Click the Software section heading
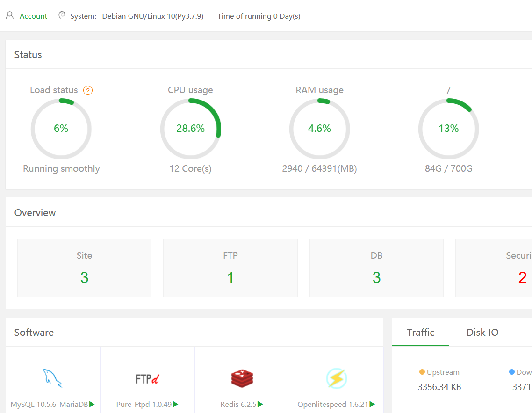 point(34,333)
